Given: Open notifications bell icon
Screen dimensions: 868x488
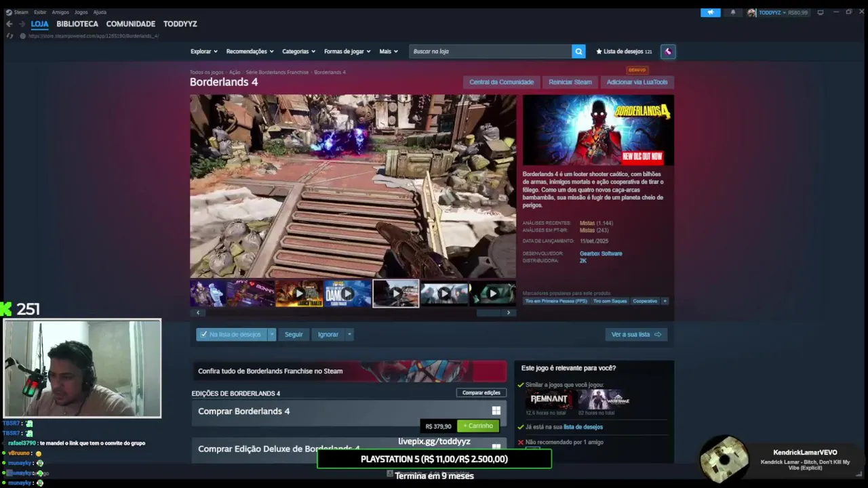Looking at the screenshot, I should 732,12.
